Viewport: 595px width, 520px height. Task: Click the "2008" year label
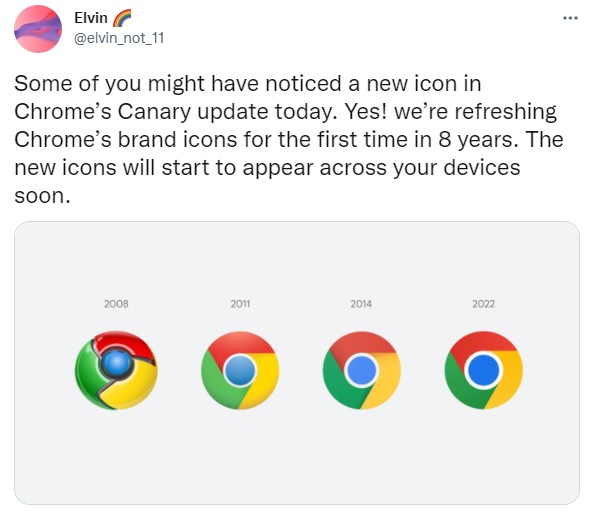point(116,304)
